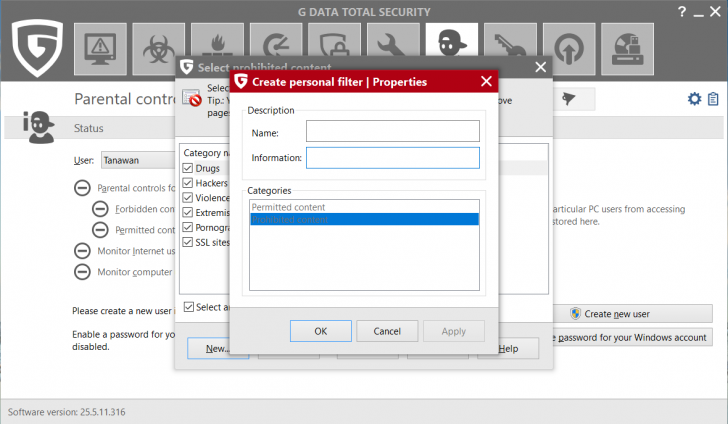The image size is (728, 424).
Task: Uncheck the Pornography category
Action: coord(188,227)
